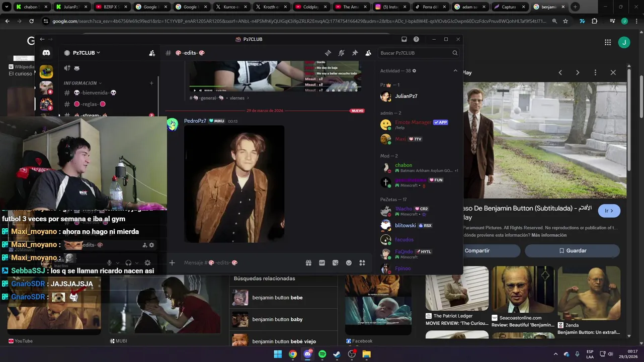Show pinned messages in edits channel

355,53
